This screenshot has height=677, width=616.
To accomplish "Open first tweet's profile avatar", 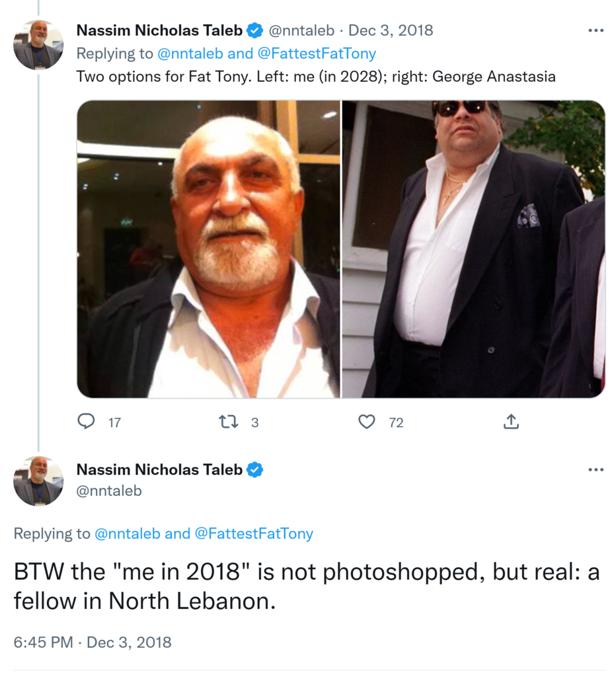I will tap(38, 45).
